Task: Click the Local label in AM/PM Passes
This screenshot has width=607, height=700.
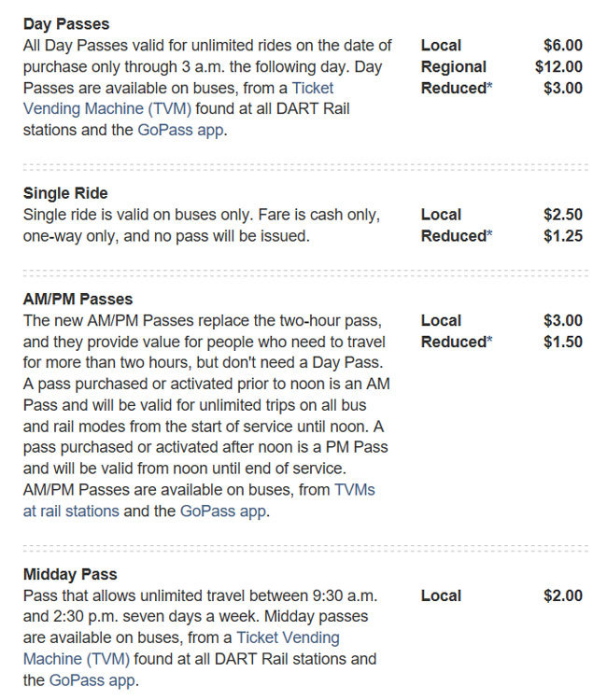Action: [x=441, y=320]
